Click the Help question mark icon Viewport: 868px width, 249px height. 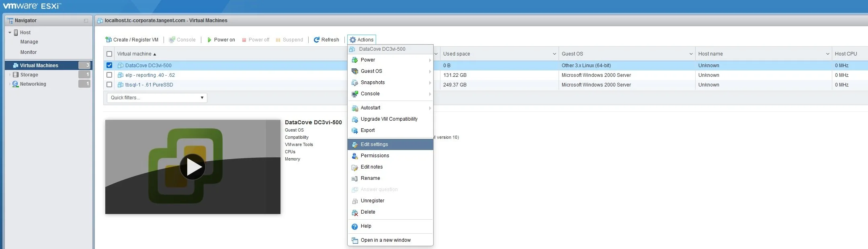[354, 226]
